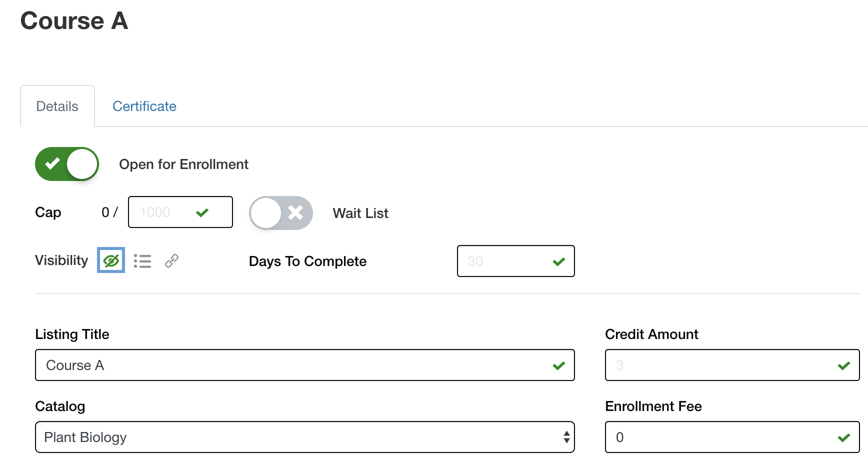The width and height of the screenshot is (868, 462).
Task: Choose the list visibility icon
Action: (142, 261)
